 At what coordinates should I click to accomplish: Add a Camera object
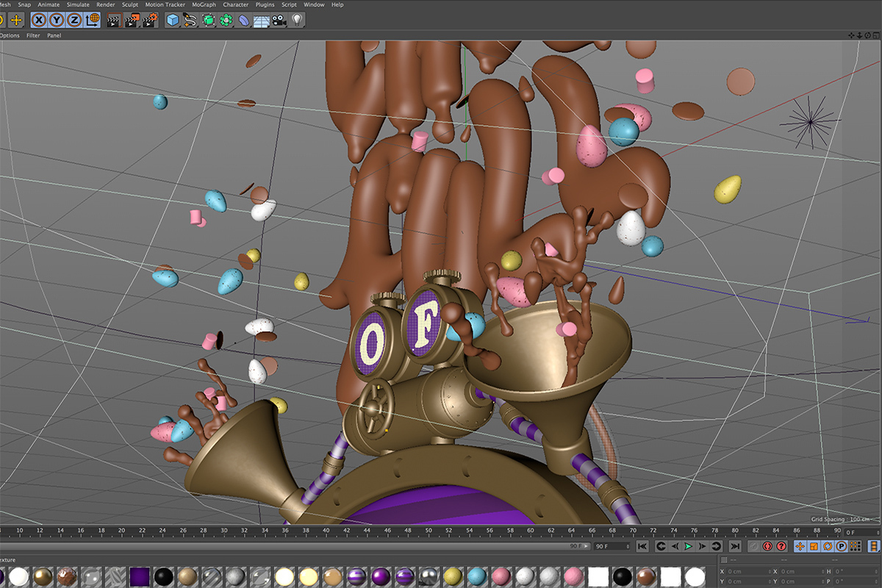click(279, 21)
